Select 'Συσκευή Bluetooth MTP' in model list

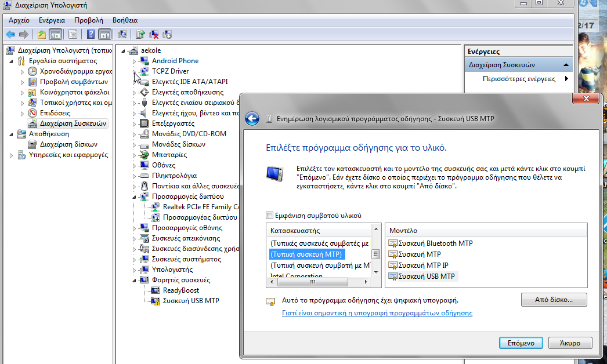coord(435,243)
